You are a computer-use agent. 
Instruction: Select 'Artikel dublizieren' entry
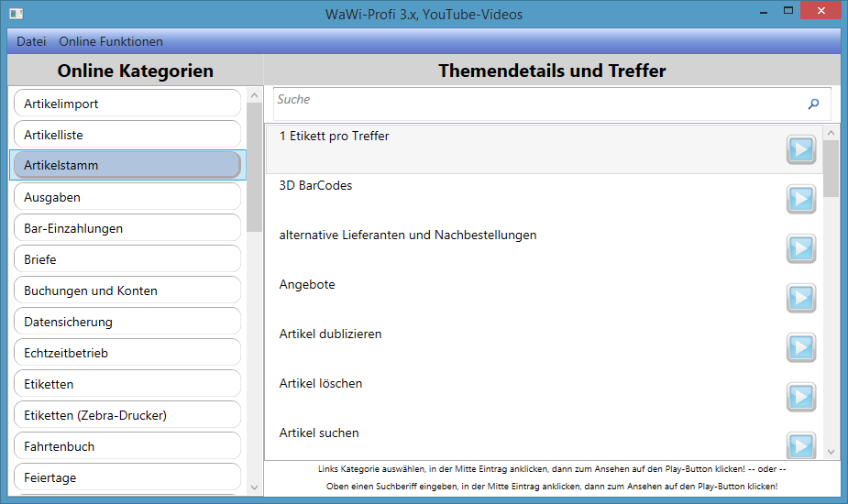click(544, 347)
